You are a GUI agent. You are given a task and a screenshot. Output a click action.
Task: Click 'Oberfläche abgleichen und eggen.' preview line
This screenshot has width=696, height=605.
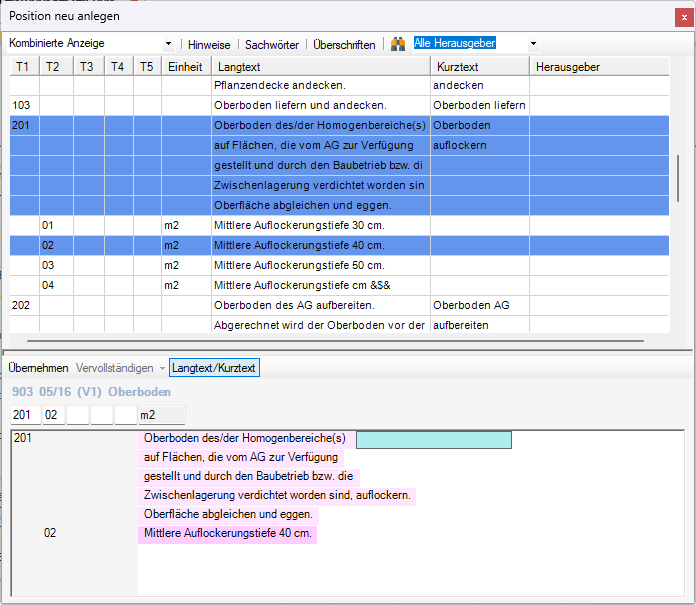(x=228, y=514)
